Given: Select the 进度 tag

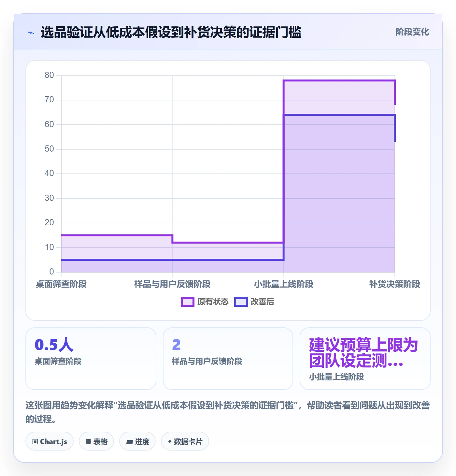Looking at the screenshot, I should pyautogui.click(x=137, y=441).
